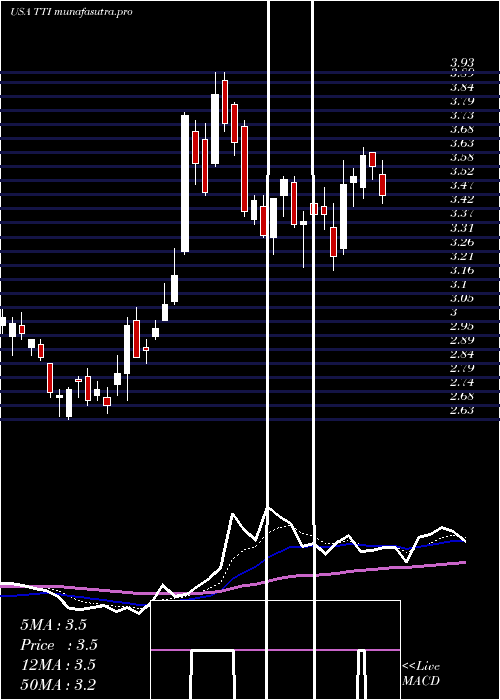Select the 2.89 price axis label
The image size is (500, 700).
pos(462,340)
